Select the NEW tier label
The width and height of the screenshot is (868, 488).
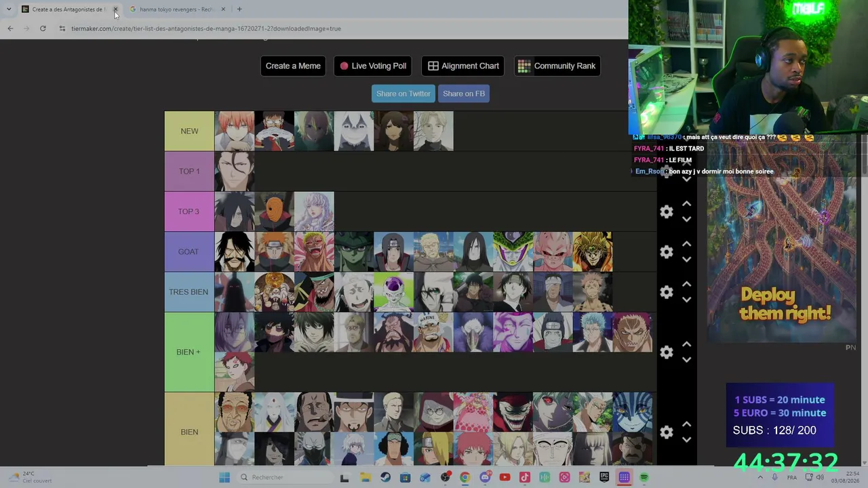pyautogui.click(x=189, y=131)
